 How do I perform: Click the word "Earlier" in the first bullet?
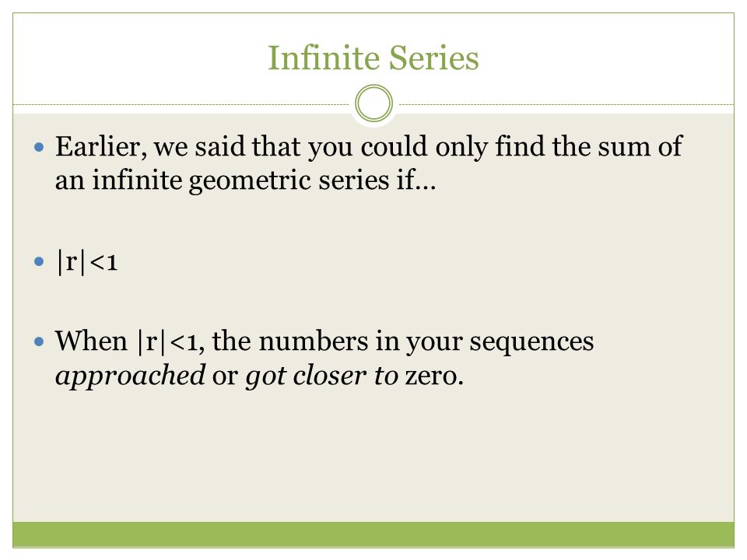point(98,145)
